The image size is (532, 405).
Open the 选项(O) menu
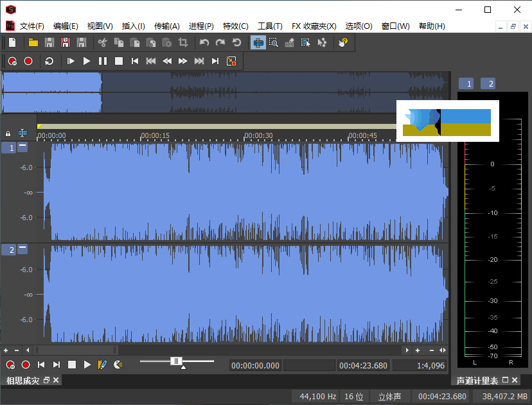(x=359, y=26)
